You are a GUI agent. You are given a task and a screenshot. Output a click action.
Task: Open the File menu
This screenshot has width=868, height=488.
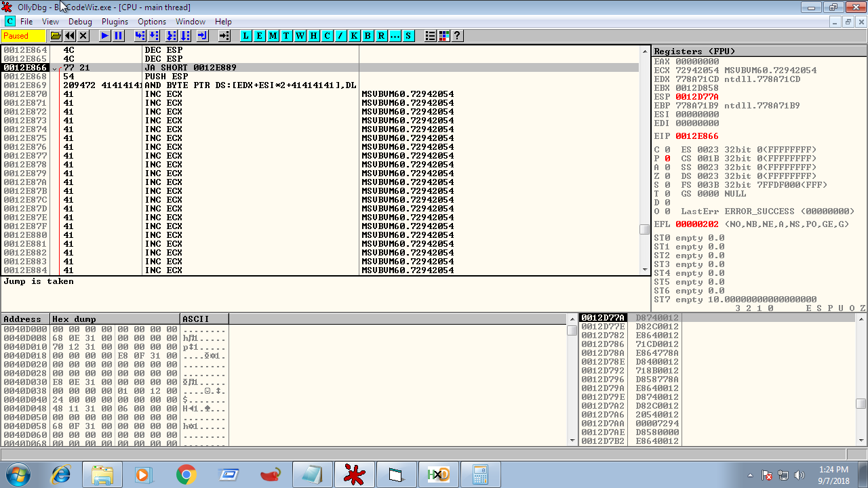coord(26,22)
